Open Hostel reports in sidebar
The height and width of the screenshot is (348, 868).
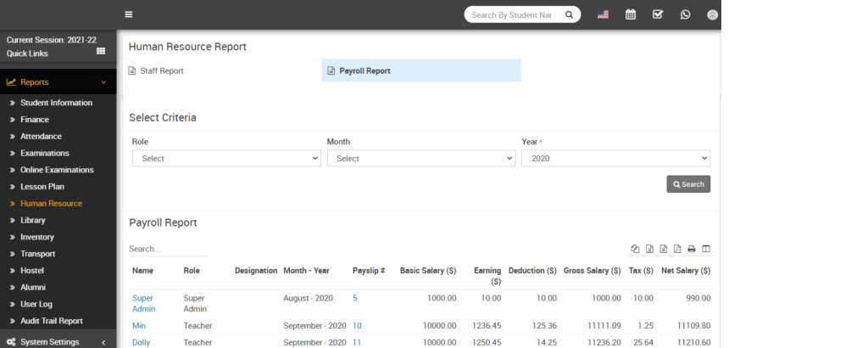32,271
